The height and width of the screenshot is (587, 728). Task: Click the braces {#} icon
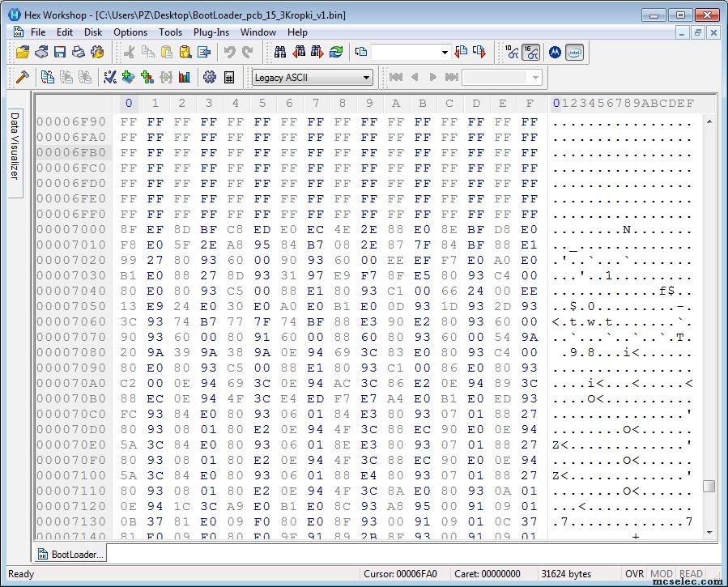[166, 77]
